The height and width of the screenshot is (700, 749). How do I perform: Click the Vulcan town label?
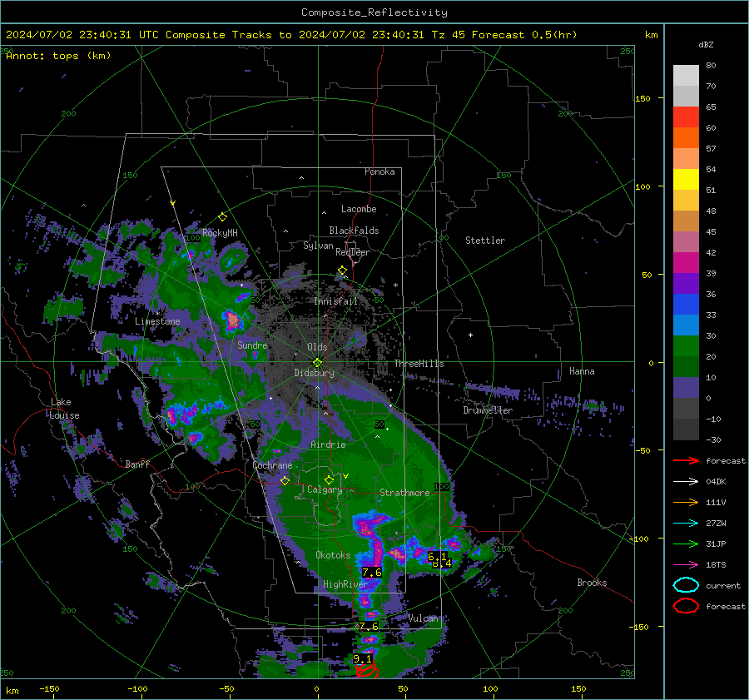click(x=424, y=618)
